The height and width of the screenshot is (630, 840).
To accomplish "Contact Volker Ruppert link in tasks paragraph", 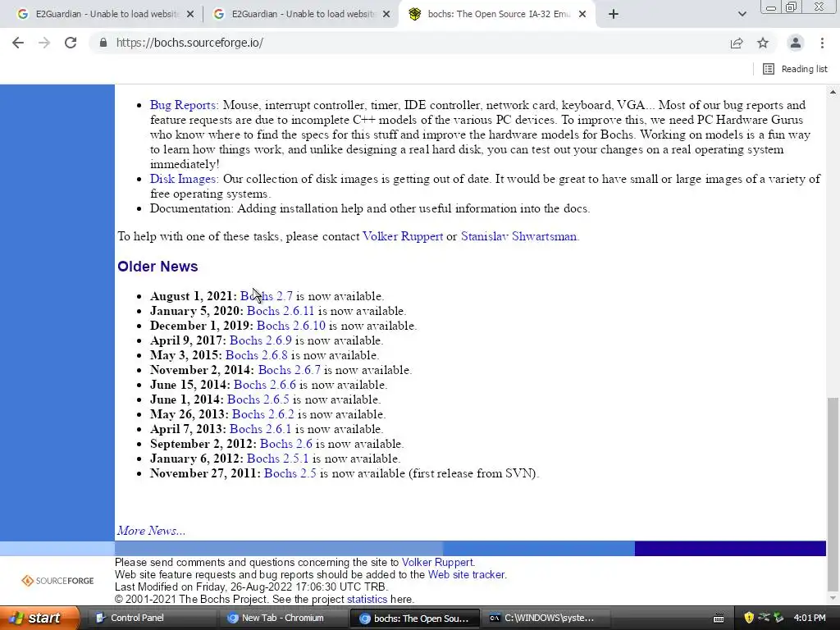I will [403, 236].
